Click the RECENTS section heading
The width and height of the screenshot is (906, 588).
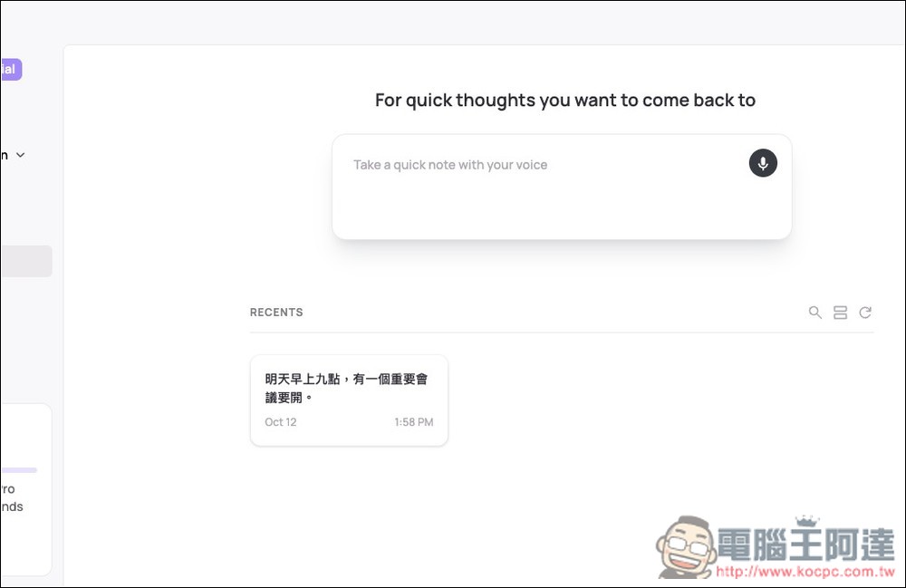[x=276, y=313]
